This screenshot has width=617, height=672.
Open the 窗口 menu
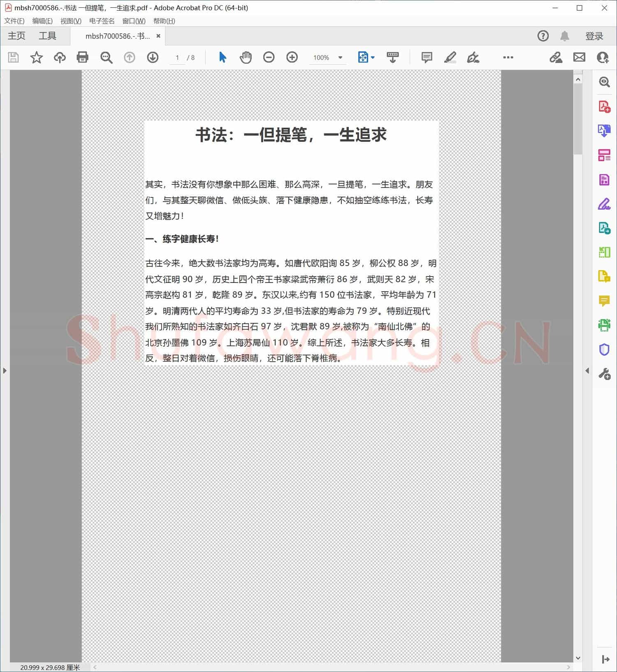134,21
